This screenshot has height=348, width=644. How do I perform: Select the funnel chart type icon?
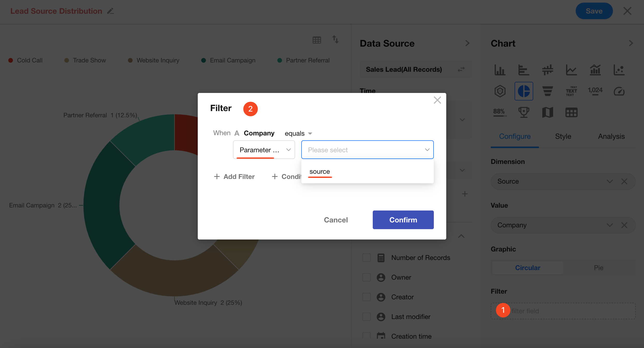point(547,91)
